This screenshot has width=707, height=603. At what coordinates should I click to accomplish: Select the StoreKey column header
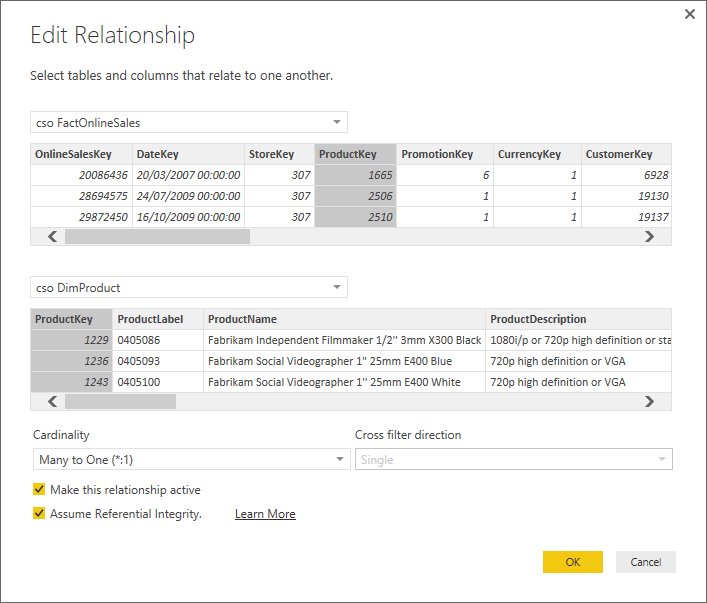280,154
